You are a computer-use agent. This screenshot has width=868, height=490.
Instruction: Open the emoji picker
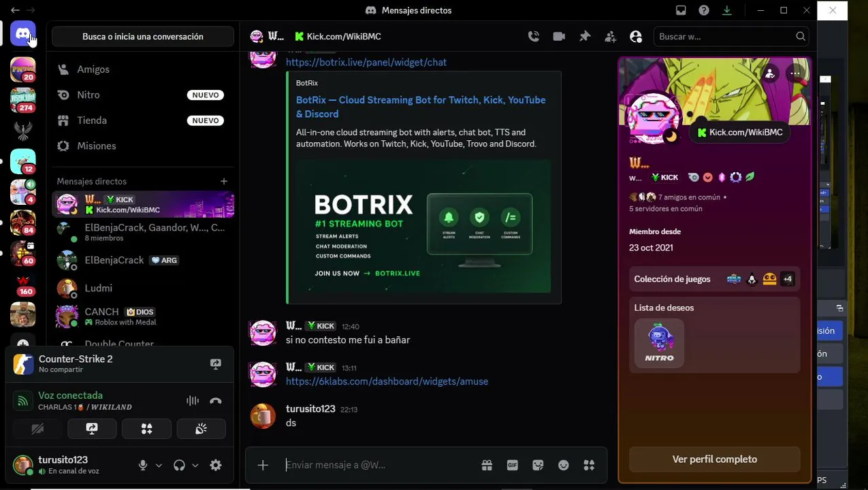pyautogui.click(x=564, y=465)
